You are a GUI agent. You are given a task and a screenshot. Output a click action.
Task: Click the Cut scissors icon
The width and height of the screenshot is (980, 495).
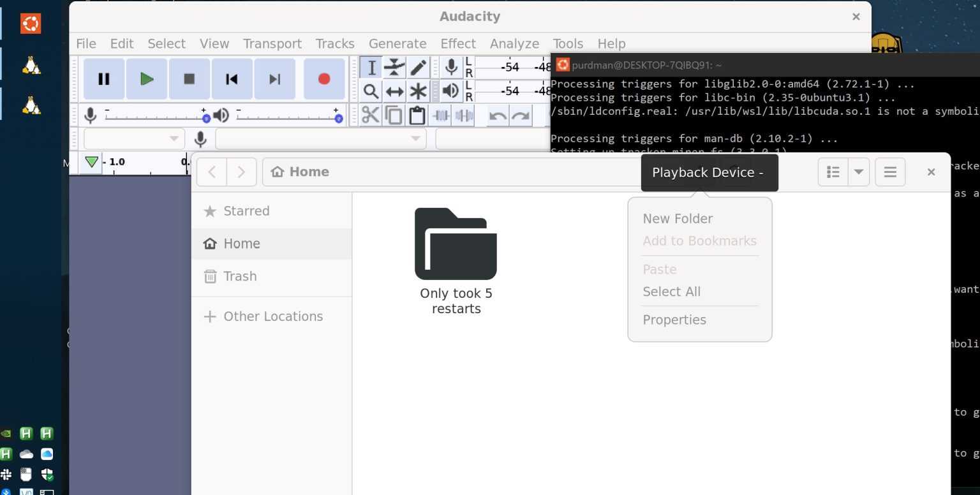[x=370, y=115]
